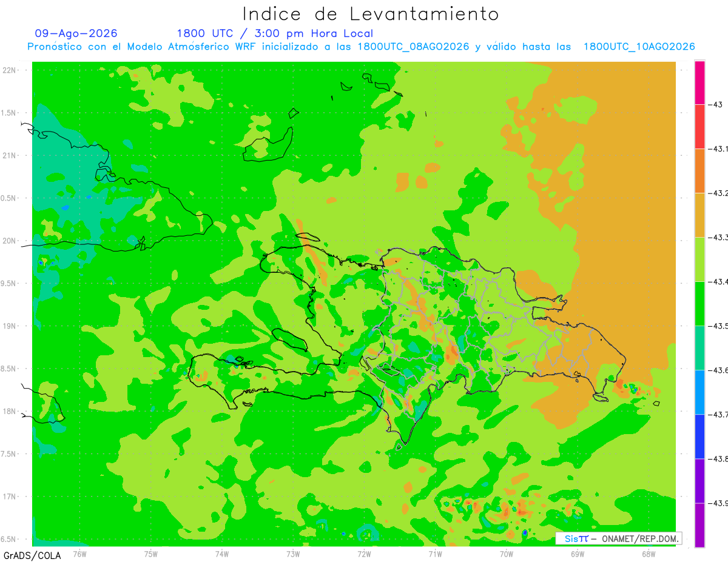Viewport: 728px width, 562px height.
Task: Click the '9.5N' latitude label
Action: (8, 284)
